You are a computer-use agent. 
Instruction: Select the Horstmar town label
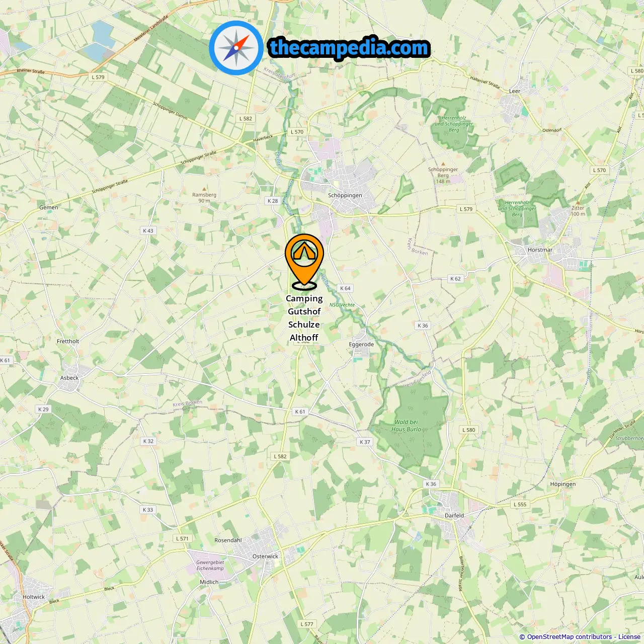pos(540,250)
